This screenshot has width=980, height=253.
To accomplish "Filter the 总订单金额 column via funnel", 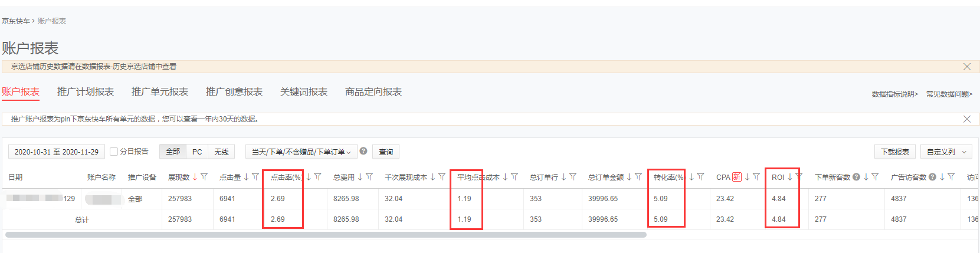I will [x=638, y=177].
